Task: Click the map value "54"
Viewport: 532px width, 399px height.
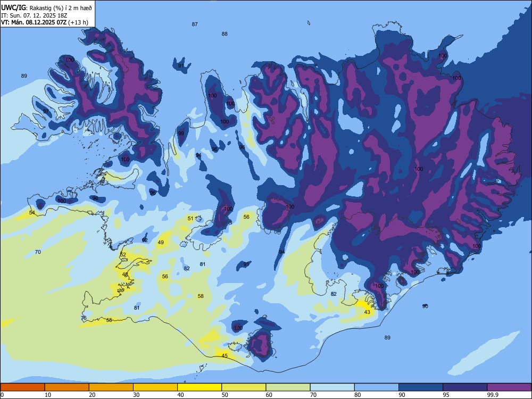Action: [x=32, y=212]
